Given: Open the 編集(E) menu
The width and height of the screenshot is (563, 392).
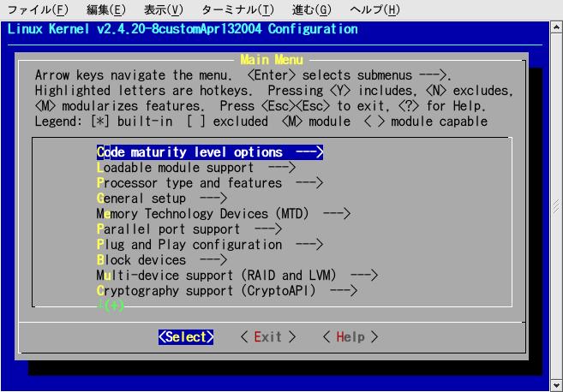Looking at the screenshot, I should pos(106,9).
